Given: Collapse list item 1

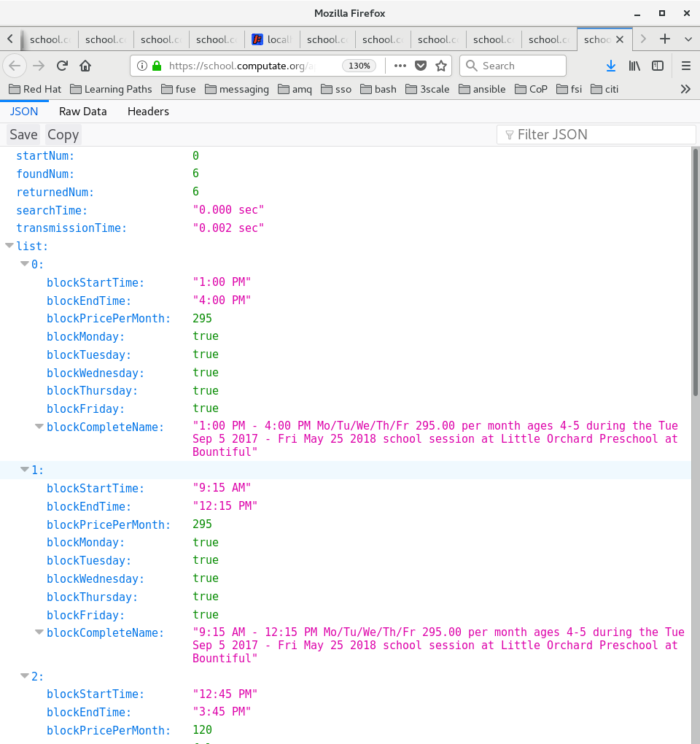Looking at the screenshot, I should [x=24, y=470].
